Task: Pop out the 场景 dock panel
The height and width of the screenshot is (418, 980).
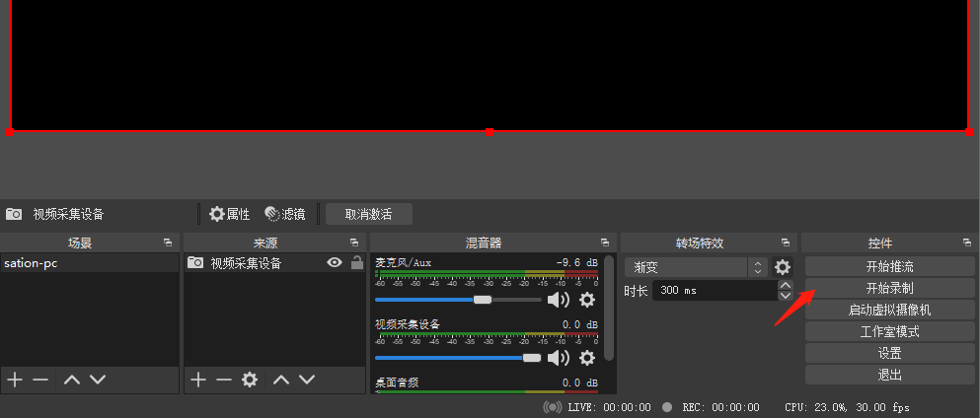Action: click(x=168, y=243)
